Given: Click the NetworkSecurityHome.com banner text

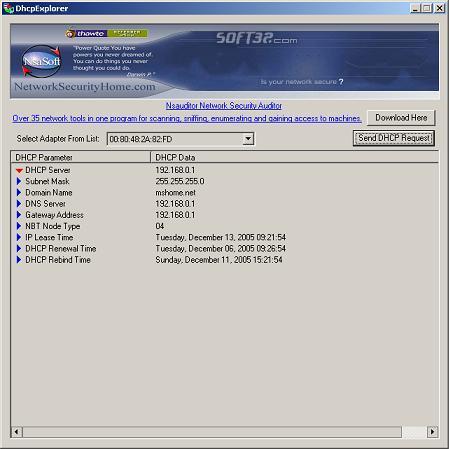Looking at the screenshot, I should click(x=85, y=87).
